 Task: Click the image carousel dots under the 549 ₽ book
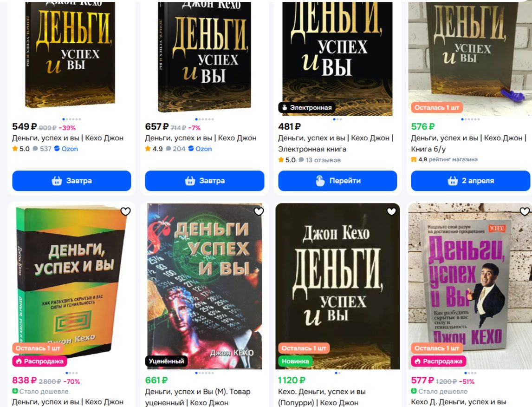click(x=71, y=119)
